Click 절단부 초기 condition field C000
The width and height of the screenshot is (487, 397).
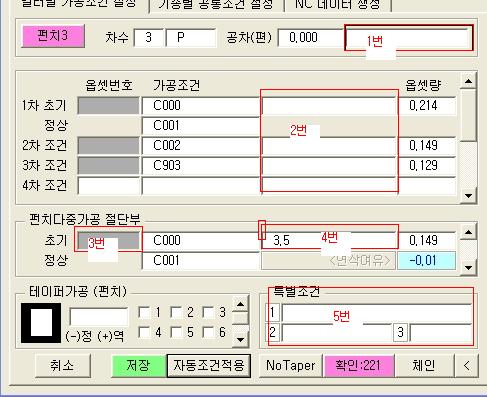click(201, 240)
